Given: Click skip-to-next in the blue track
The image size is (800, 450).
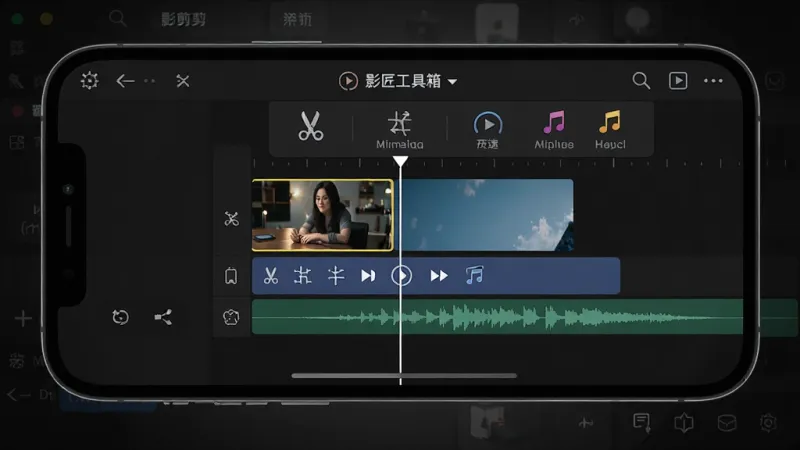Looking at the screenshot, I should [x=368, y=276].
